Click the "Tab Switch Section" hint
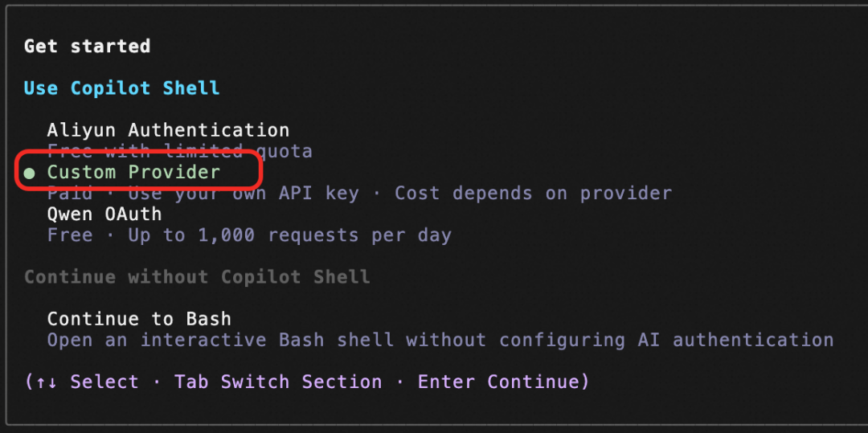This screenshot has width=868, height=433. pos(278,382)
